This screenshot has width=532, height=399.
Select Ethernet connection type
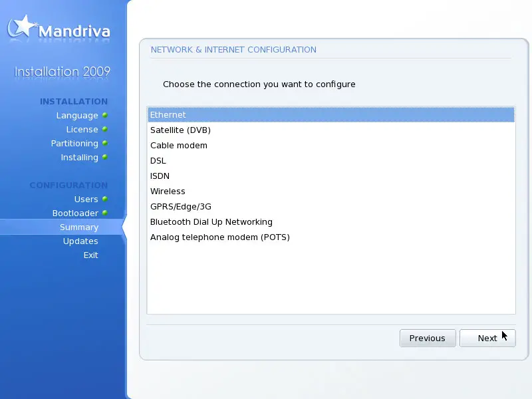[331, 114]
